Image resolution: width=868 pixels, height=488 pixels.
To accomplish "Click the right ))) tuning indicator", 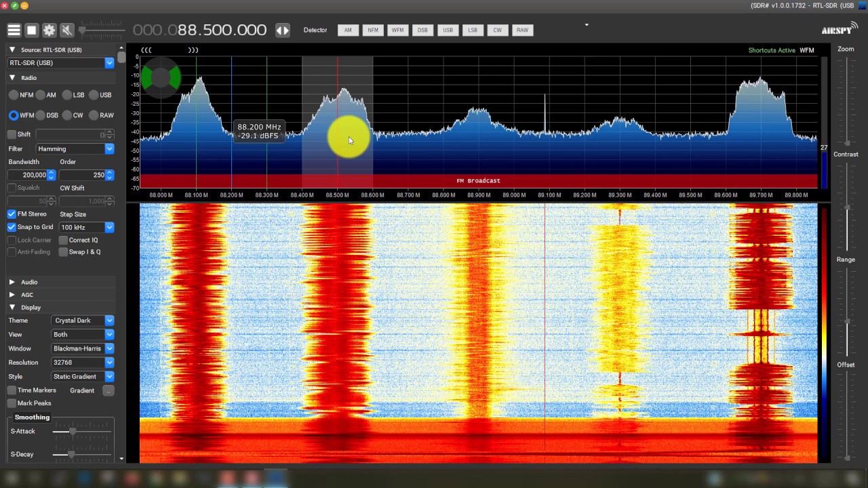I will coord(193,50).
